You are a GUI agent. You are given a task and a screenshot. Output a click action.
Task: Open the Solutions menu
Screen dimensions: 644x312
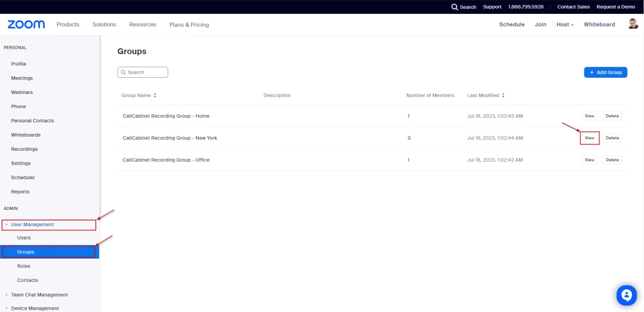click(x=104, y=25)
